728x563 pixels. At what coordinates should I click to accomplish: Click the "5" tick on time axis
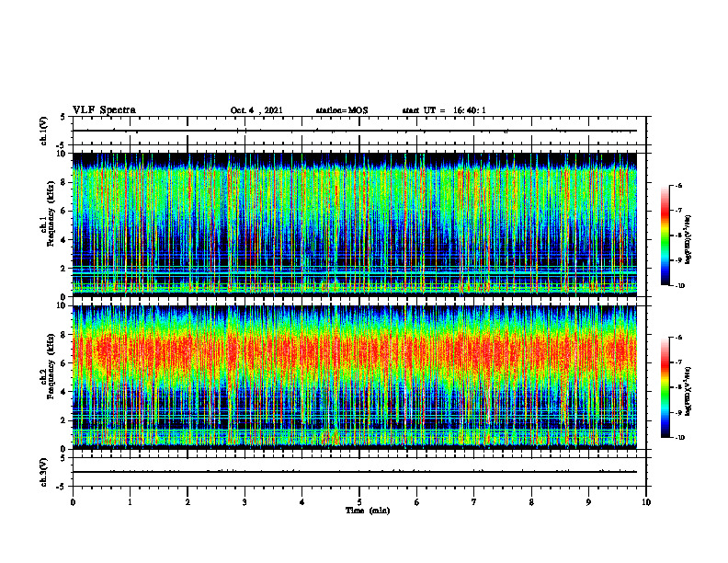359,502
